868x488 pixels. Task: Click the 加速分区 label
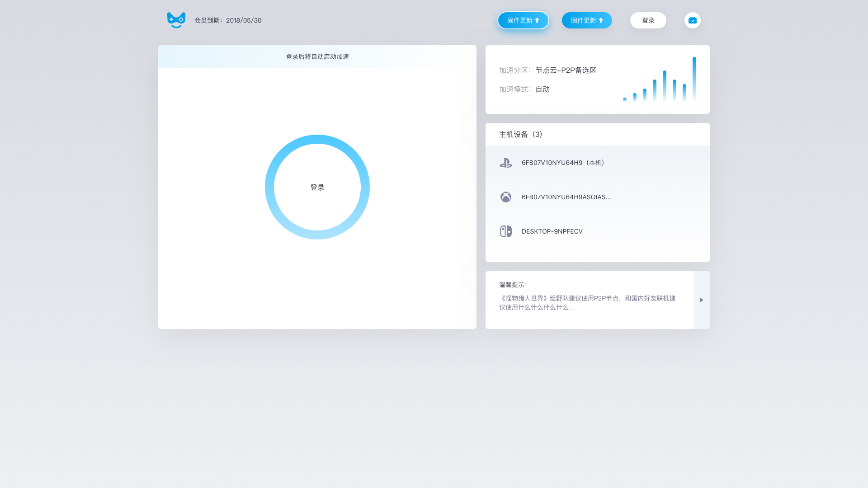point(515,70)
